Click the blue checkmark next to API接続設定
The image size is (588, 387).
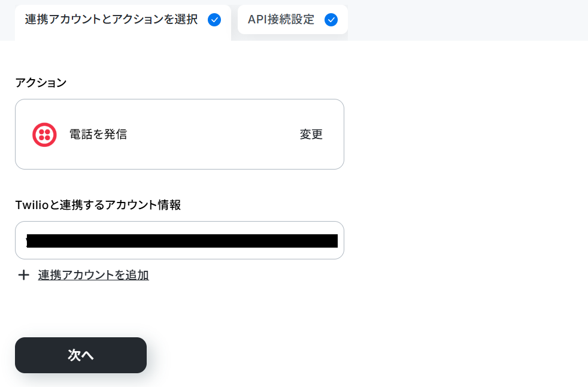click(x=331, y=20)
